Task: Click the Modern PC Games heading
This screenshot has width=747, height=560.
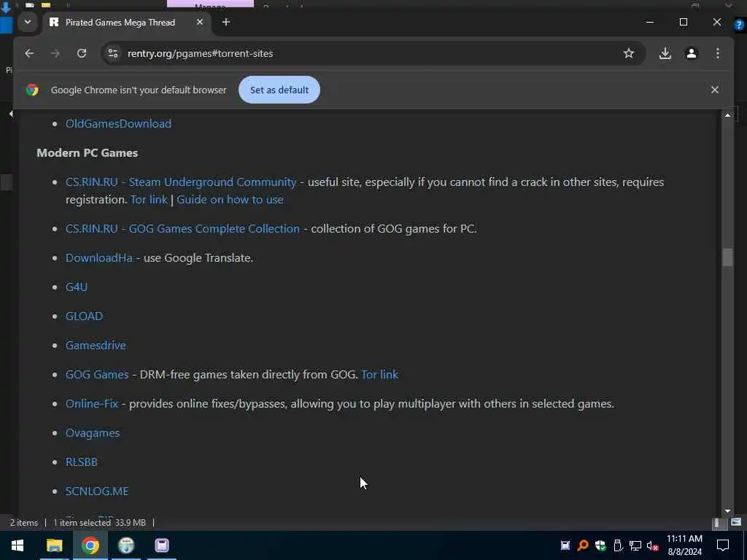Action: tap(88, 153)
